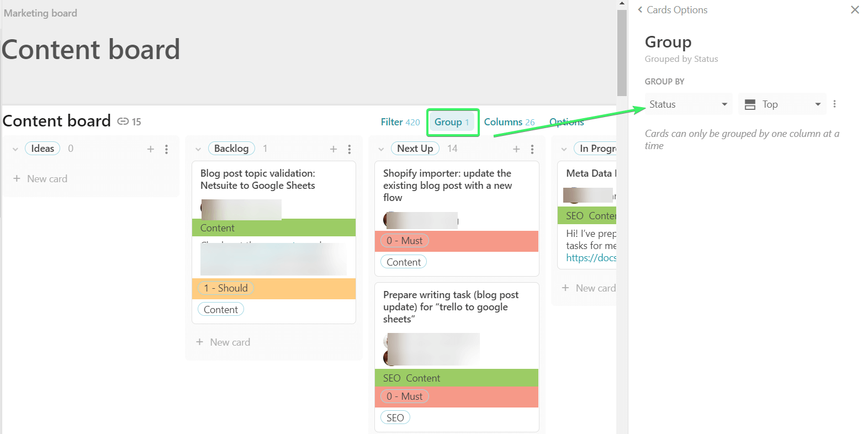This screenshot has width=868, height=434.
Task: Click the orange 1 - Should priority band
Action: click(274, 288)
